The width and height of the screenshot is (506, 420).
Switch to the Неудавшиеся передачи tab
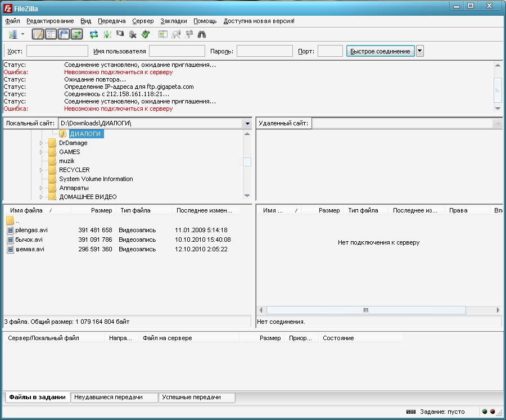114,398
